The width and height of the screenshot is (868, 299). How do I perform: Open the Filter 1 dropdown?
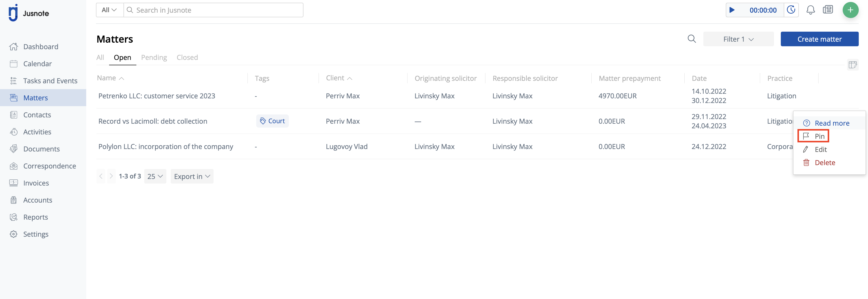coord(738,39)
